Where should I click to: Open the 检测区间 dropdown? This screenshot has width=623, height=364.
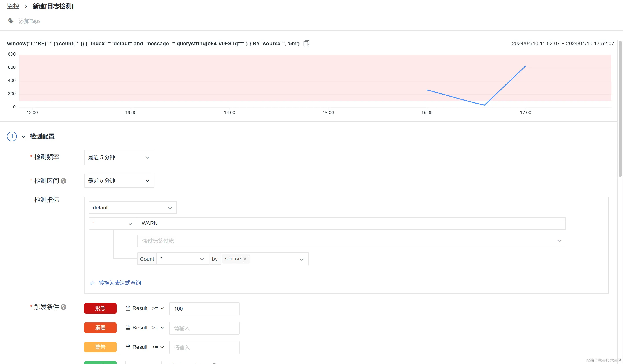(x=119, y=181)
